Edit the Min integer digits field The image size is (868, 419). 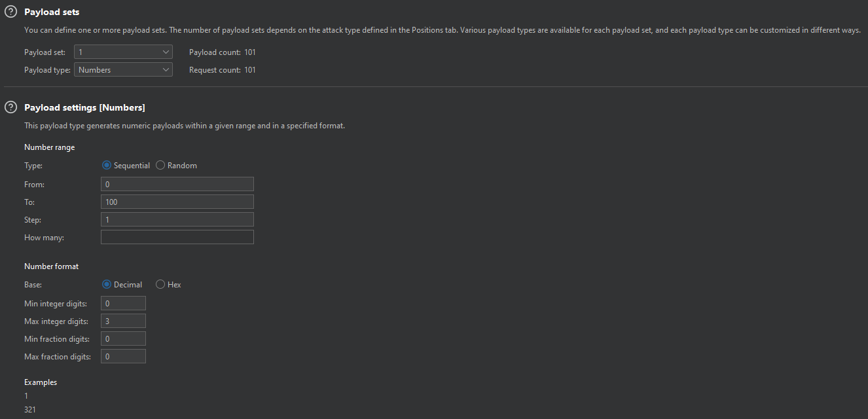(x=123, y=304)
